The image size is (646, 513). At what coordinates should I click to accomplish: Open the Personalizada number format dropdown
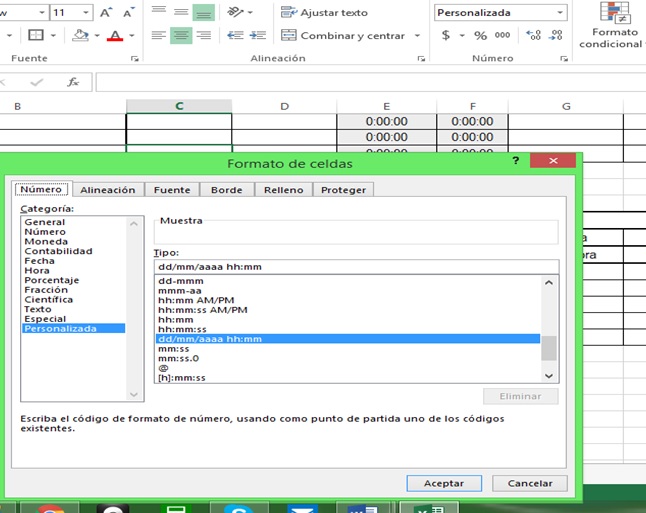(558, 13)
